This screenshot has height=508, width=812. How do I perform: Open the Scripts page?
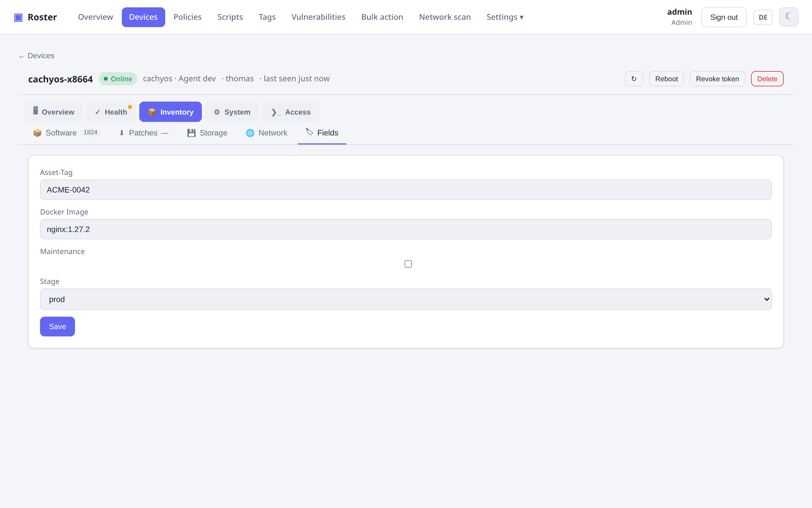[230, 17]
